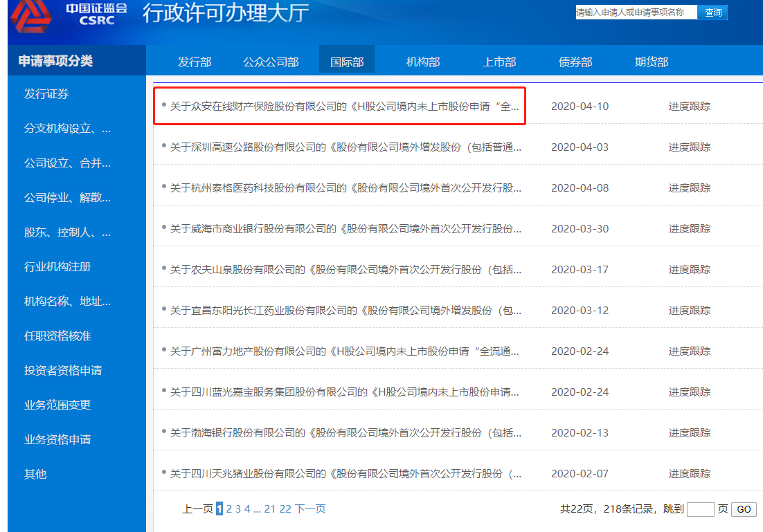
Task: Click the search box for applicant name
Action: (x=636, y=12)
